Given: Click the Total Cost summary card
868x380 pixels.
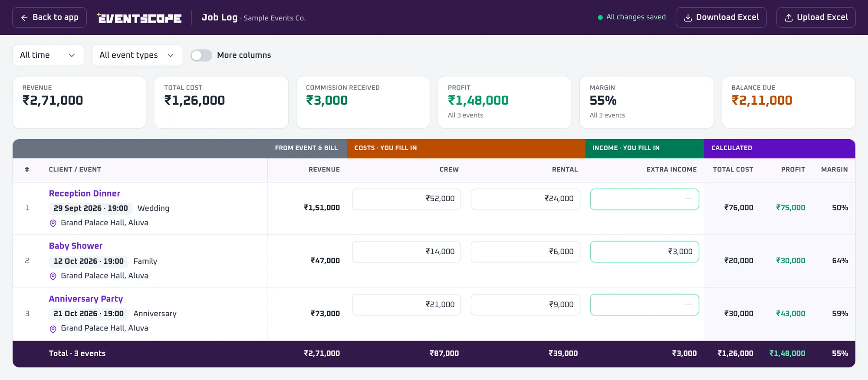Looking at the screenshot, I should coord(221,102).
